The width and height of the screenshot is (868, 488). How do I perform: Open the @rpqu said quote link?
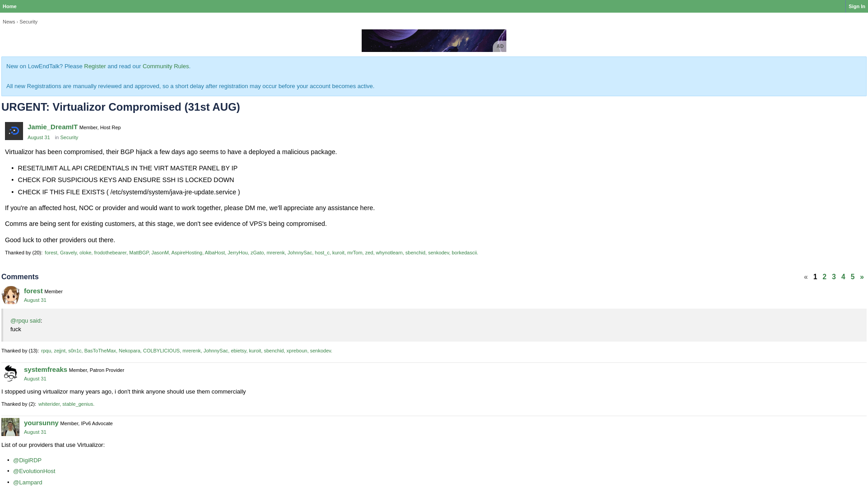point(25,321)
